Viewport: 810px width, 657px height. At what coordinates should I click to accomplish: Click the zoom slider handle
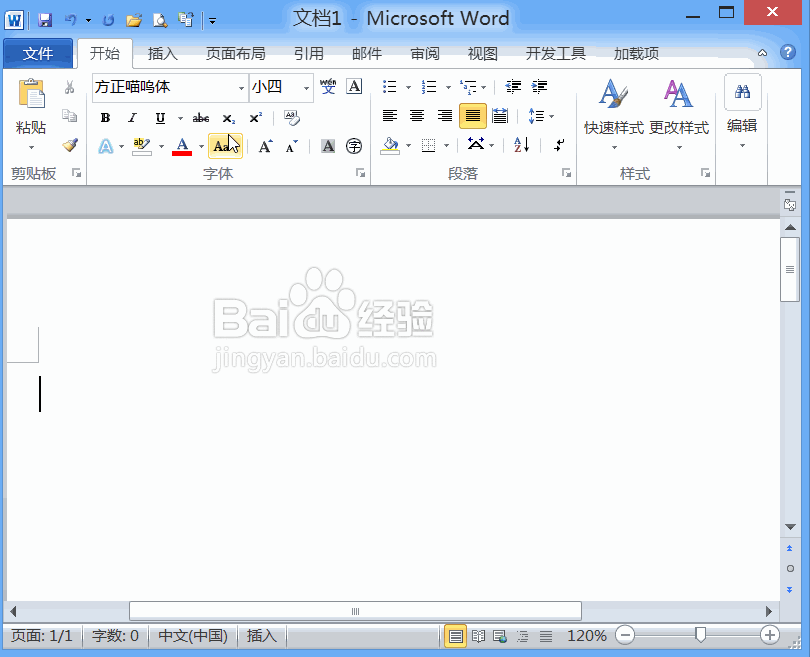[x=700, y=635]
